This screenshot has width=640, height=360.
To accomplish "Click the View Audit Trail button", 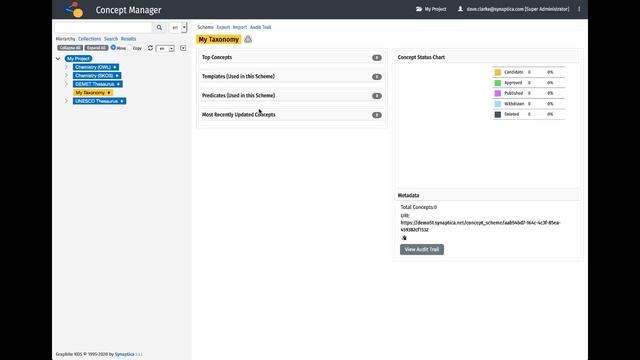I will pyautogui.click(x=422, y=249).
